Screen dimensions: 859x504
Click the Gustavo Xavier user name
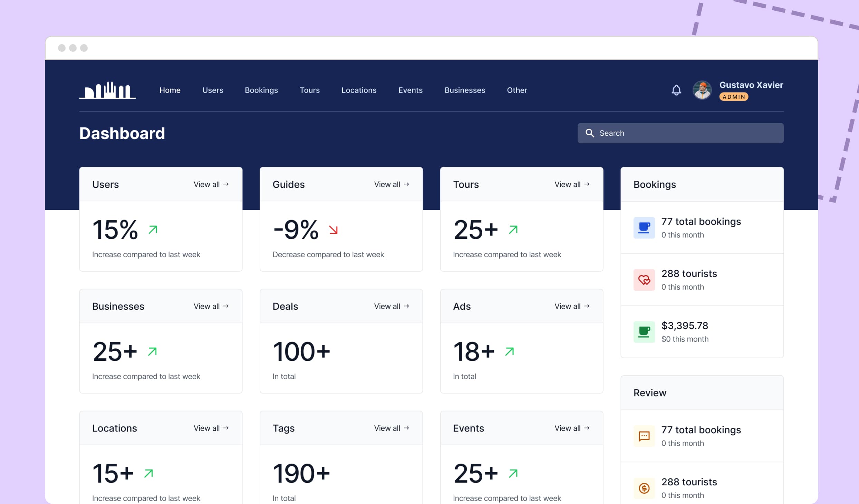coord(751,85)
